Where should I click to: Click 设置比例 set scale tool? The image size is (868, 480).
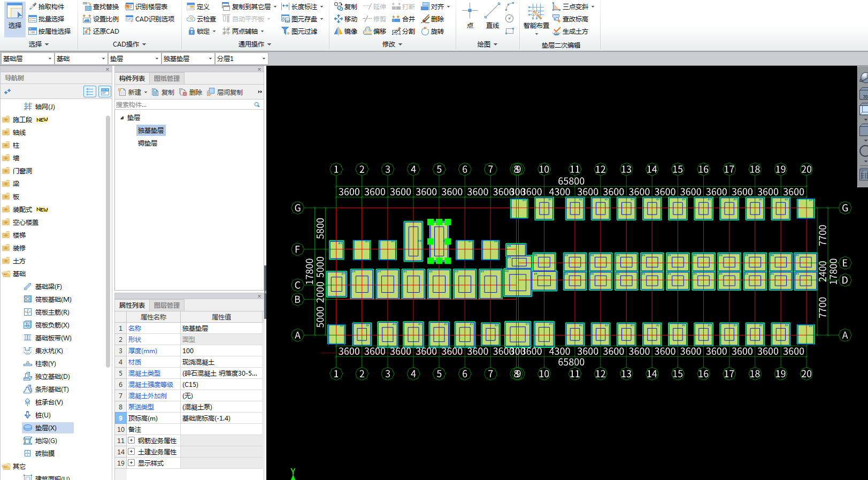point(101,19)
